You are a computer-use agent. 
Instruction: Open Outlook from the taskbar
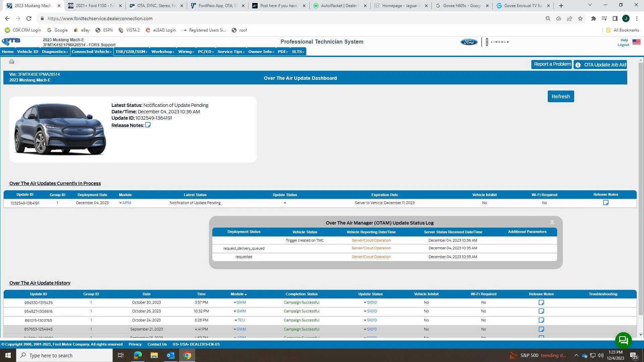171,355
